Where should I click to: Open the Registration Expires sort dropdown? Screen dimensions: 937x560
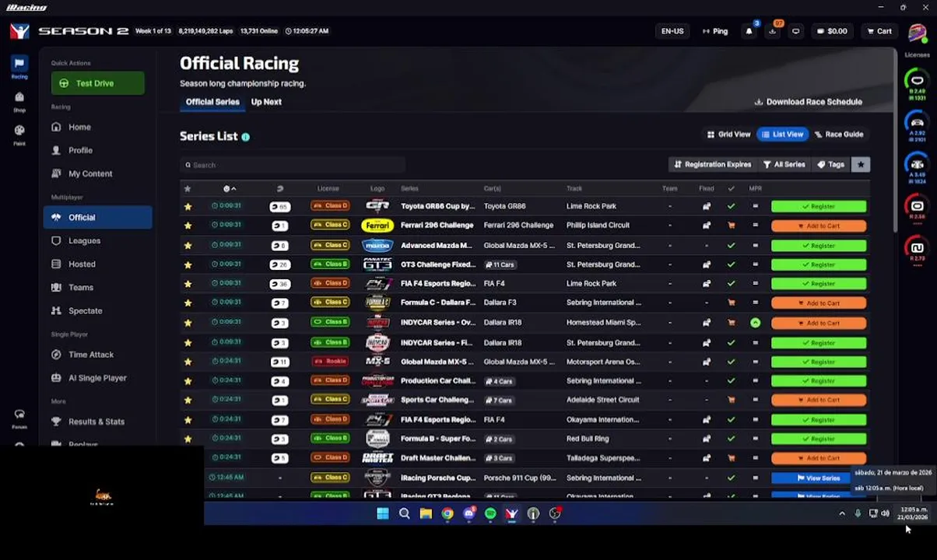[713, 165]
